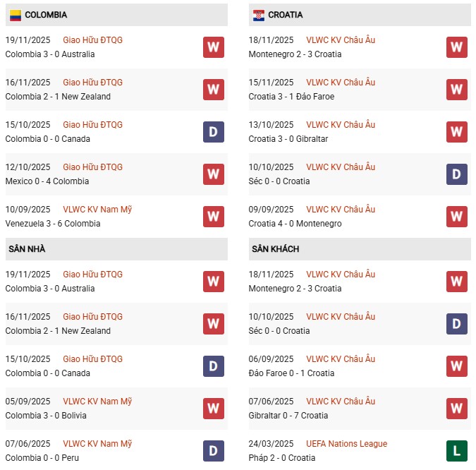Click the W badge for Mexico 0 - 4 Colombia
Viewport: 476px width, 470px height.
click(214, 174)
